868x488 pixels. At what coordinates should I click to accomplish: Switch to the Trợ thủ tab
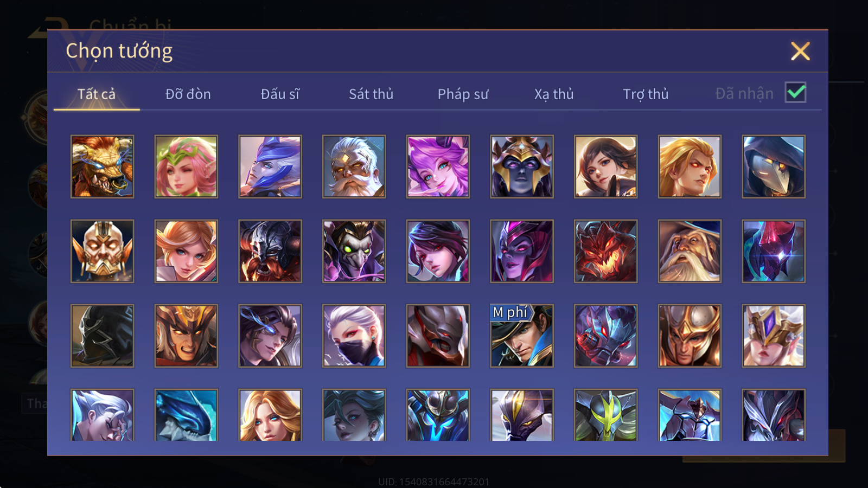point(646,94)
